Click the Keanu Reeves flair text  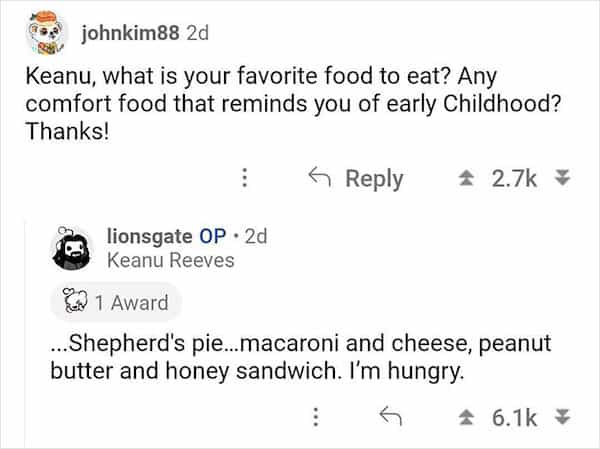[169, 260]
